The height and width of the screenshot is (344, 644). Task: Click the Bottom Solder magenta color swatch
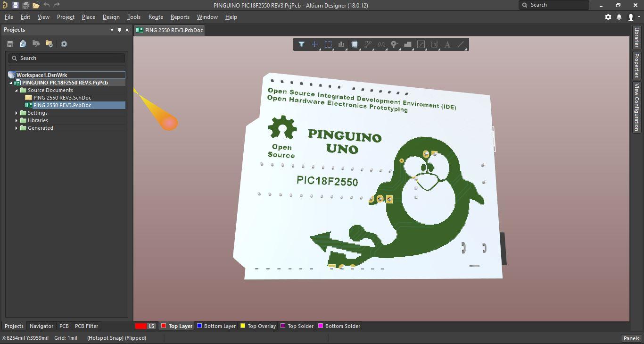321,326
